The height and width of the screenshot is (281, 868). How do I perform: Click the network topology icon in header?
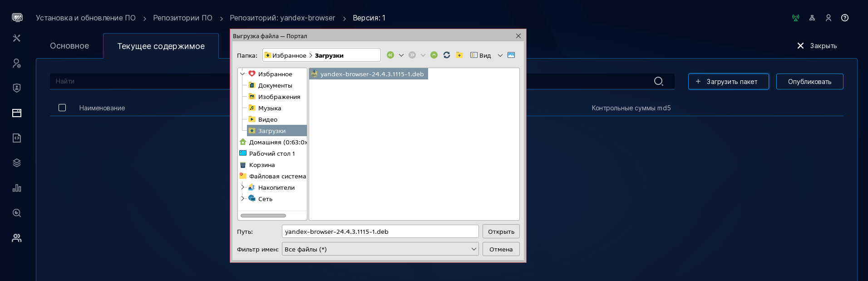pos(812,18)
